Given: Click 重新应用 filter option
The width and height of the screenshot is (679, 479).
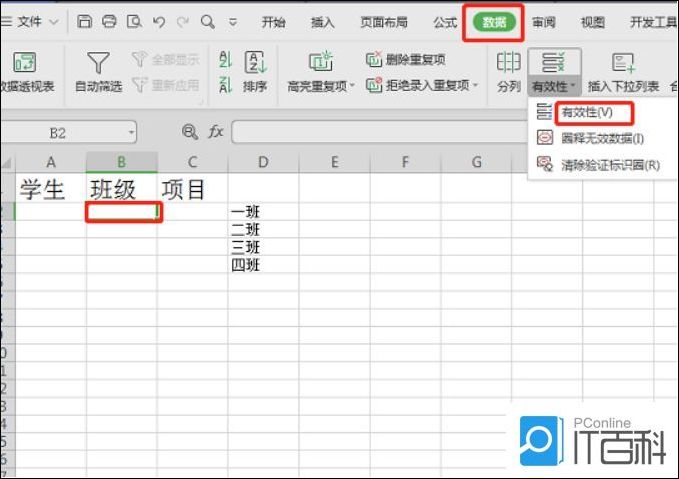Looking at the screenshot, I should click(x=166, y=85).
